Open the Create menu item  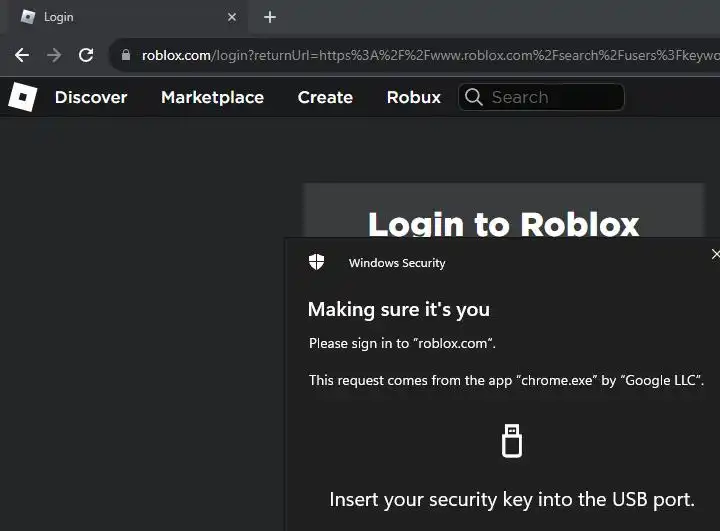tap(325, 97)
